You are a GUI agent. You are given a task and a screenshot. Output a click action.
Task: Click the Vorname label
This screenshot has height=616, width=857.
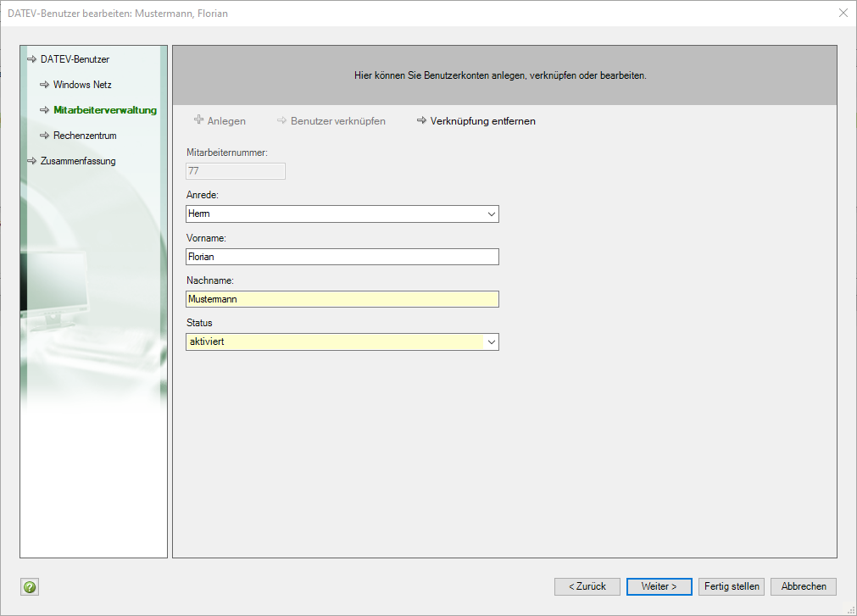[206, 238]
